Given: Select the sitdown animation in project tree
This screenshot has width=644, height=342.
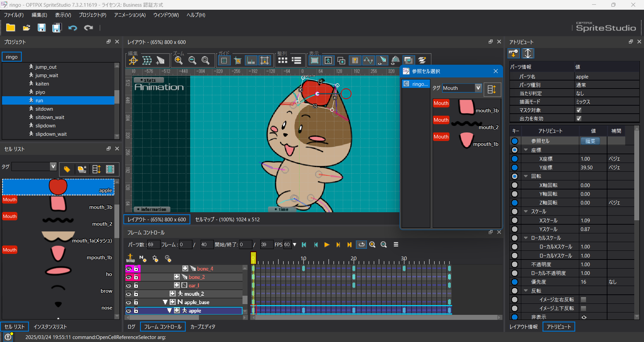Looking at the screenshot, I should point(44,109).
